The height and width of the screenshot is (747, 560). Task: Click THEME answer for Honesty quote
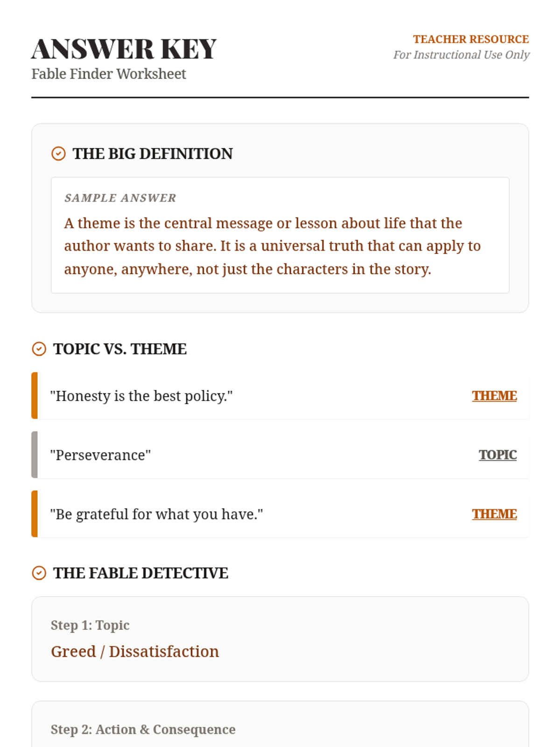point(494,396)
